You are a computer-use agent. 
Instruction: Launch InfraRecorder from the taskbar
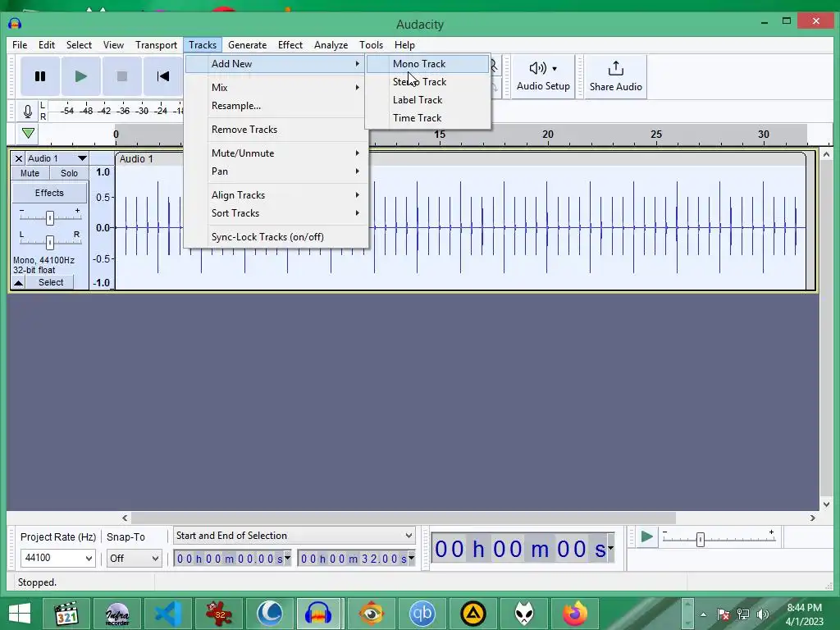(x=117, y=614)
